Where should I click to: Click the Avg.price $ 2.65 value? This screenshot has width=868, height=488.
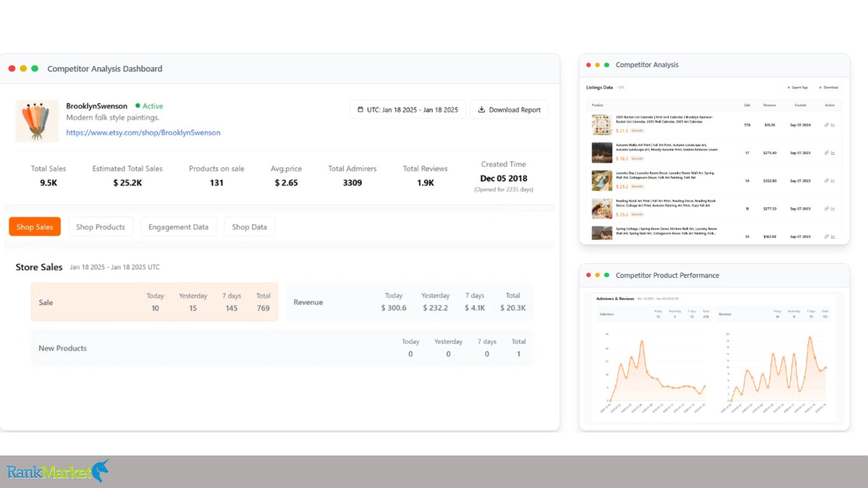tap(286, 183)
